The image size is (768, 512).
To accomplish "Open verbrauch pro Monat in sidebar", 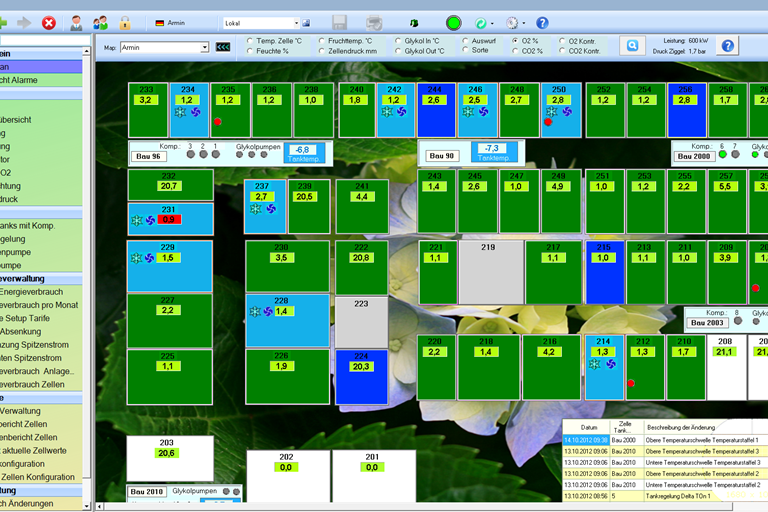I will pos(39,305).
